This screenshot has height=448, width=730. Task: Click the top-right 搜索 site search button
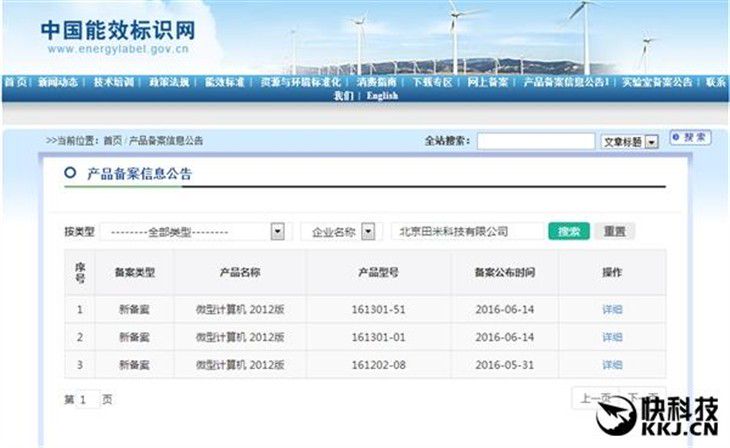point(690,137)
